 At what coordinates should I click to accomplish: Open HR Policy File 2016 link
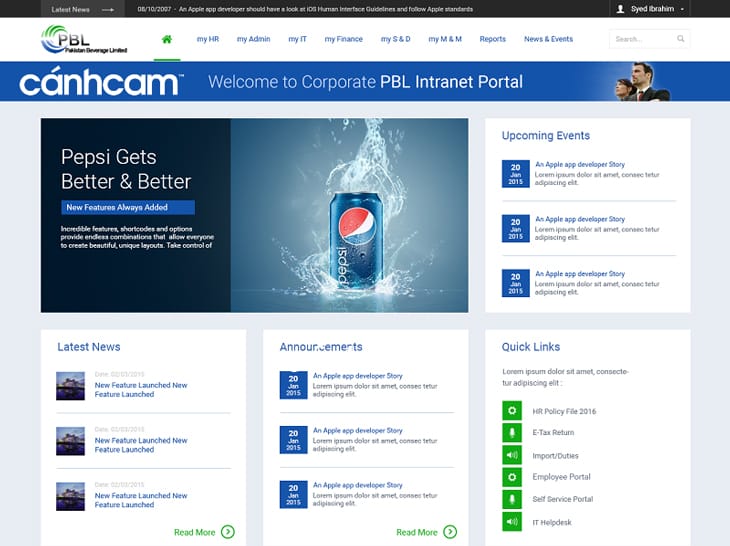click(x=564, y=411)
